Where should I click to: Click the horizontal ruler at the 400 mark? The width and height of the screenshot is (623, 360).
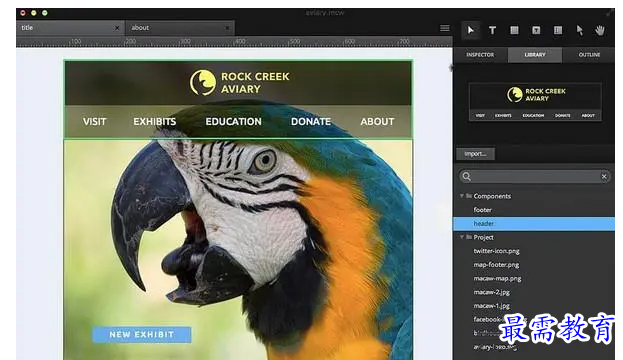[x=240, y=41]
